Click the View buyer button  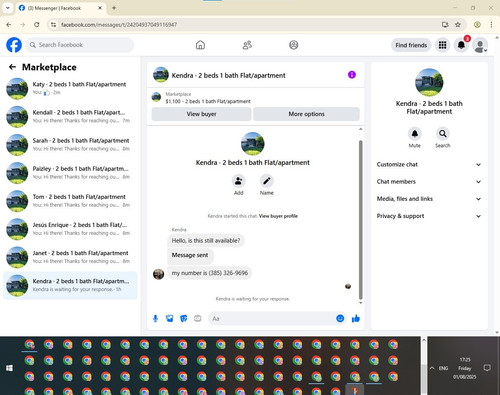click(x=201, y=114)
